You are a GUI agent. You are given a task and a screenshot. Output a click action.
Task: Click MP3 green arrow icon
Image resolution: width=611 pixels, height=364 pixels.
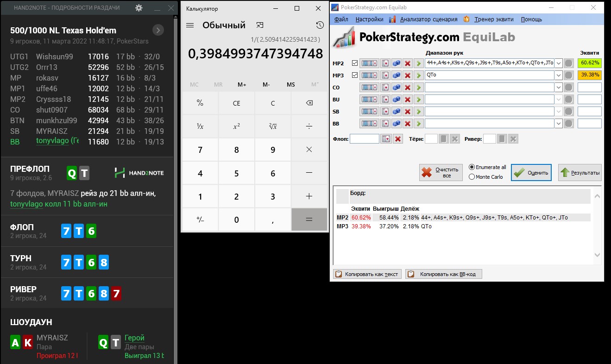[418, 75]
